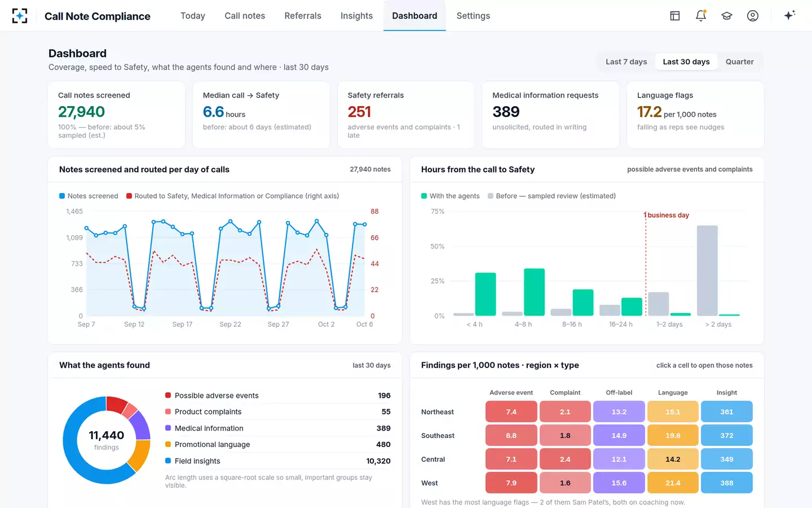
Task: Switch range to Last 7 days
Action: [x=626, y=62]
